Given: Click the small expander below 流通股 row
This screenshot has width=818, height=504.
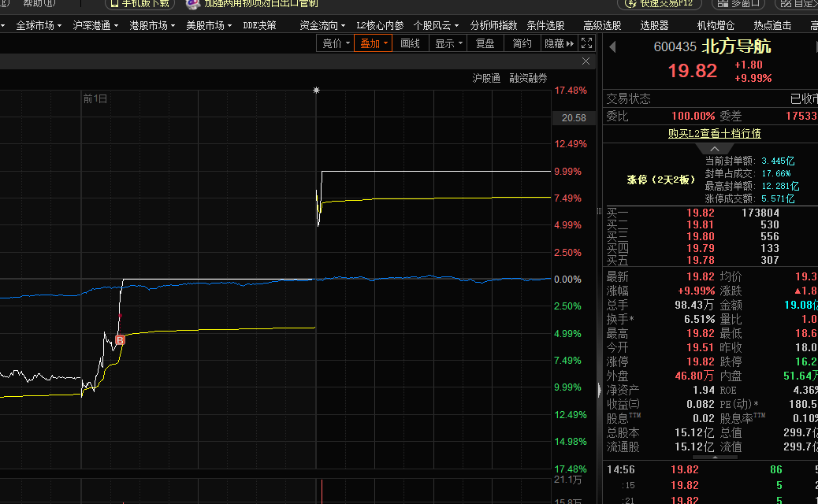Looking at the screenshot, I should 715,457.
